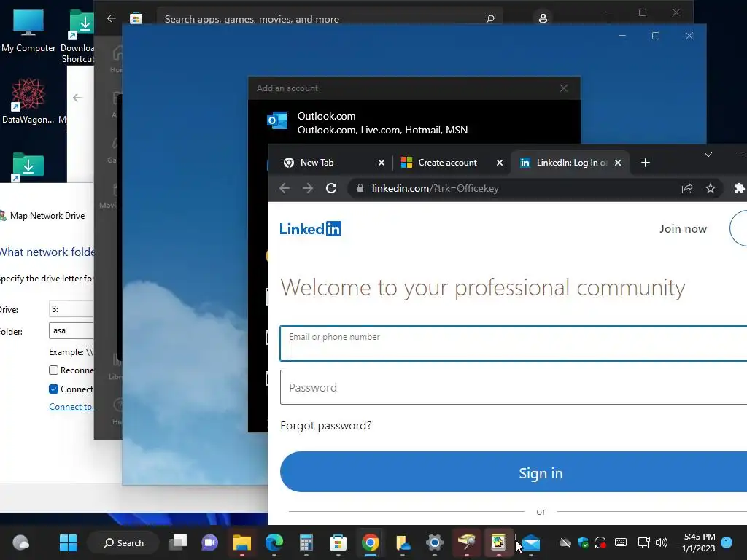Click the crossed-out cloud tray icon

pos(565,542)
